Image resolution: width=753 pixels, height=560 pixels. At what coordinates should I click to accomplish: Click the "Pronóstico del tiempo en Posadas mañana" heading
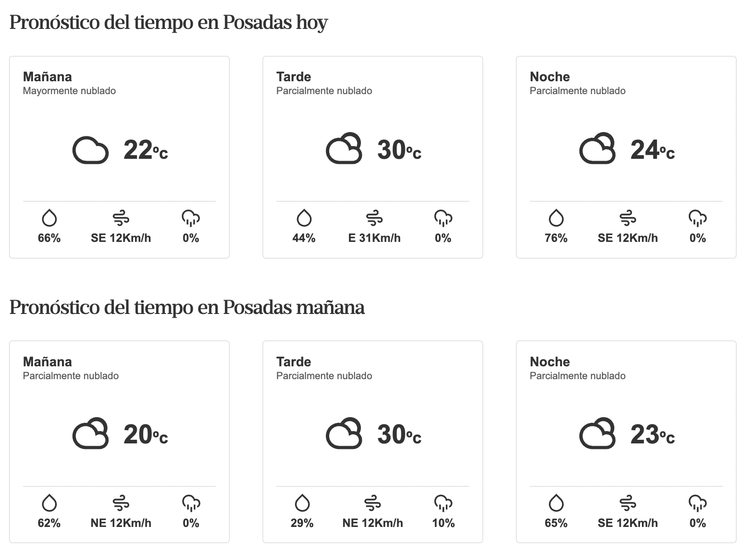click(187, 307)
